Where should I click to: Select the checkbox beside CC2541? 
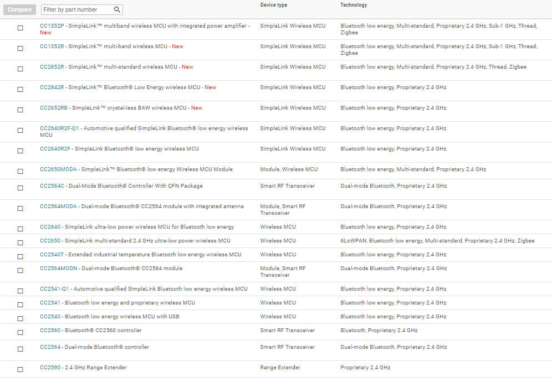coord(21,305)
